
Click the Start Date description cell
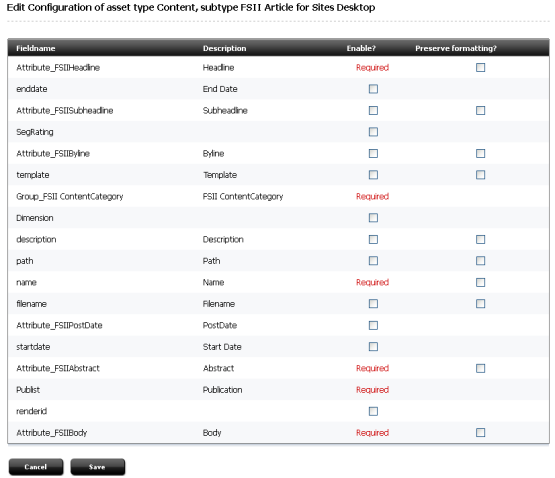pos(222,347)
